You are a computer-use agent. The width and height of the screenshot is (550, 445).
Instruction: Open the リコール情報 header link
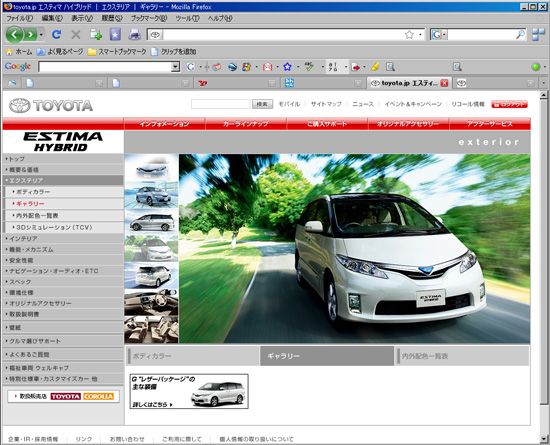coord(468,104)
